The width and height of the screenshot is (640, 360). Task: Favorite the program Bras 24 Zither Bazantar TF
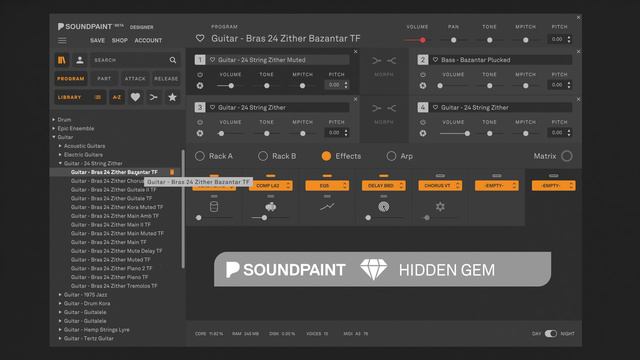200,38
